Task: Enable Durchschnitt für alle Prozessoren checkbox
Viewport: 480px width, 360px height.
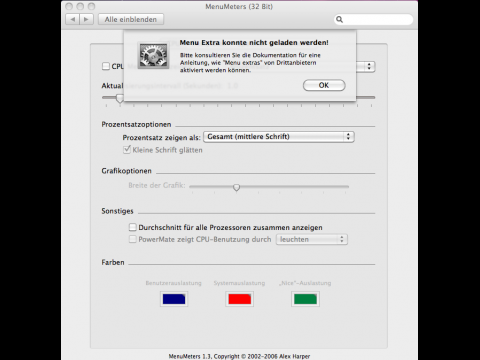Action: (133, 227)
